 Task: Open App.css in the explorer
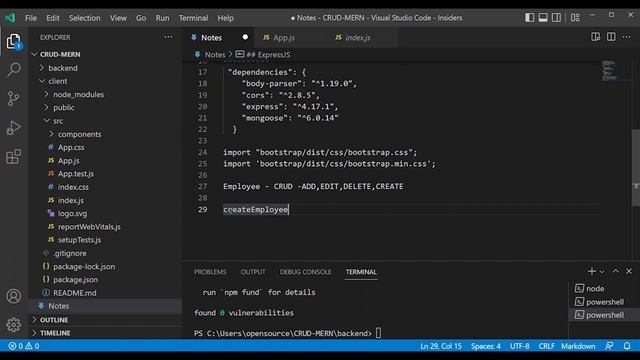(71, 147)
